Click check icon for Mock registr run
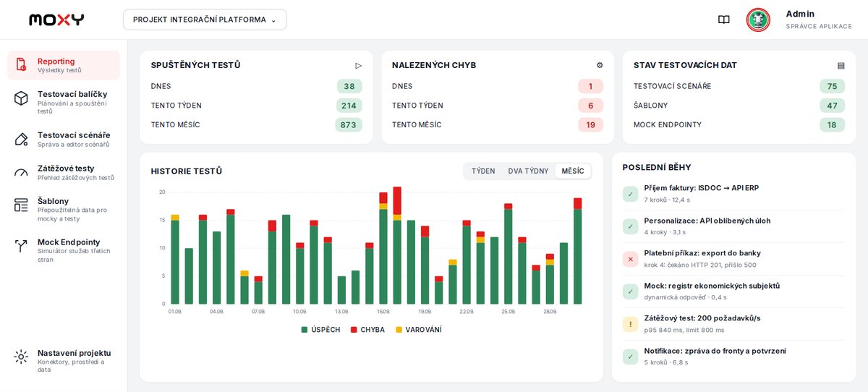Screen dimensions: 868x392 [630, 291]
